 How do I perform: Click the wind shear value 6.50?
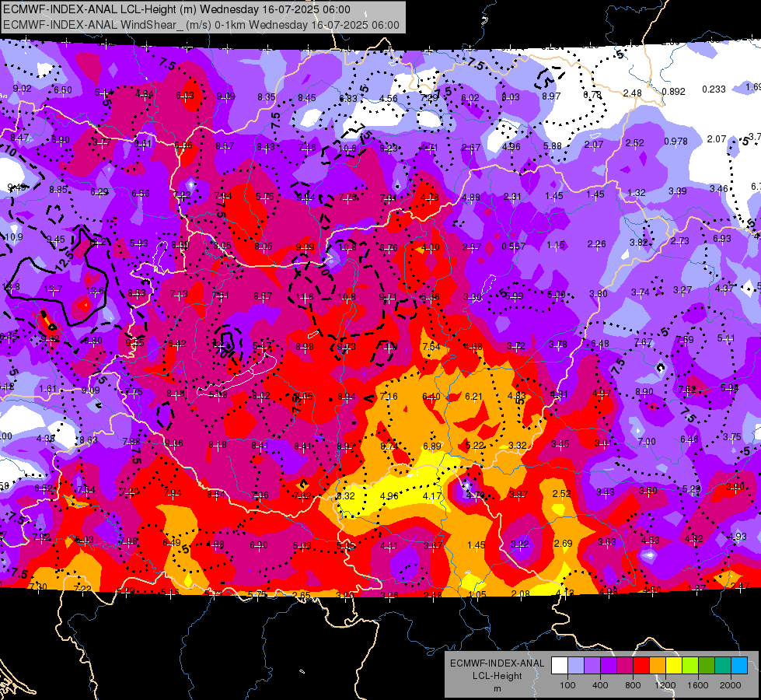(63, 90)
